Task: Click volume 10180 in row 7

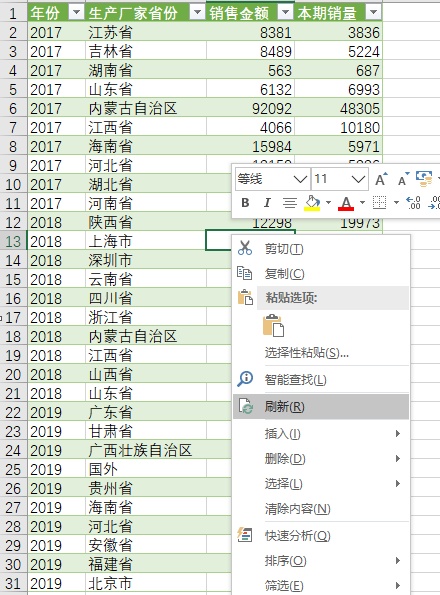Action: click(338, 127)
